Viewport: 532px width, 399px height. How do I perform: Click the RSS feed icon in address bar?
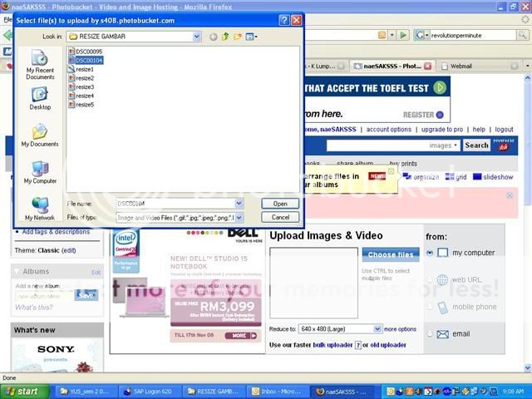click(382, 35)
